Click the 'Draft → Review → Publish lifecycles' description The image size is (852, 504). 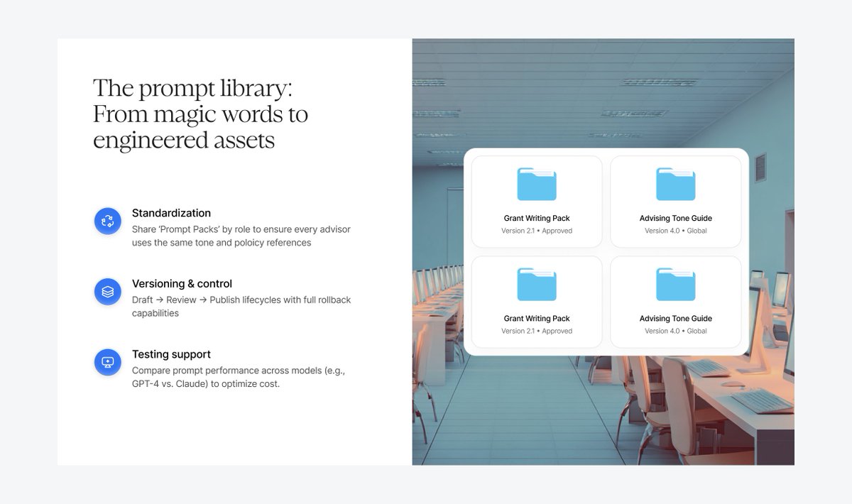(x=241, y=307)
